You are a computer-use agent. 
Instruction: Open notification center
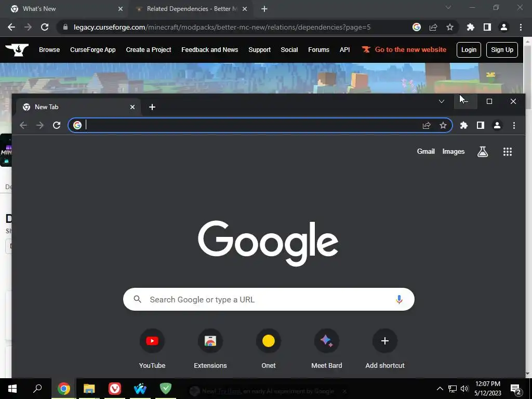coord(516,389)
